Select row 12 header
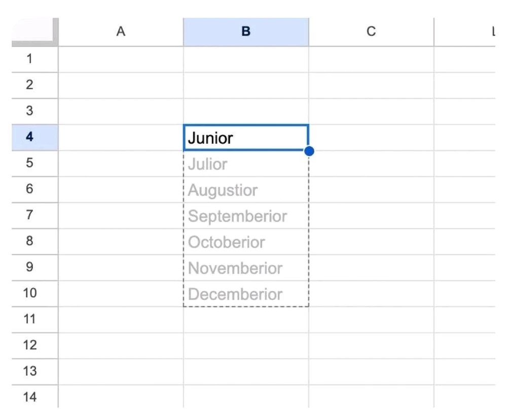This screenshot has height=420, width=507. point(30,345)
